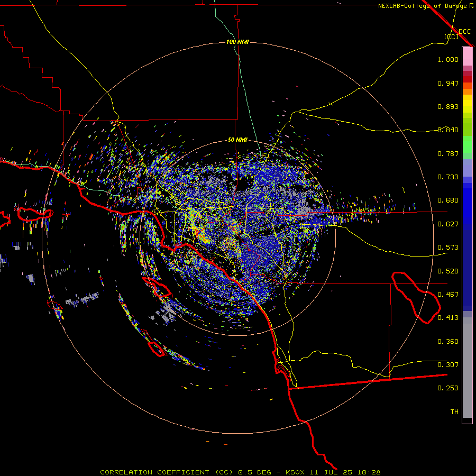
Task: Click the 0.947 scale value
Action: point(448,83)
